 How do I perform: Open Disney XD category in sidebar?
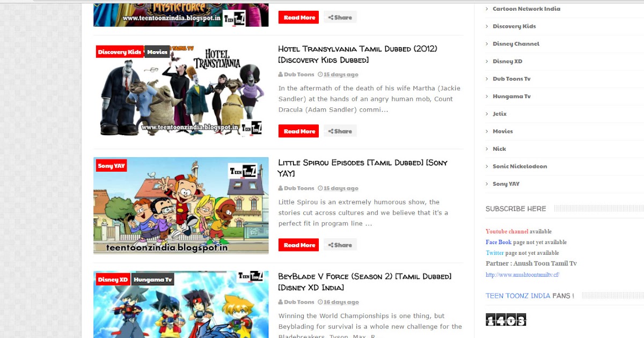[x=507, y=61]
